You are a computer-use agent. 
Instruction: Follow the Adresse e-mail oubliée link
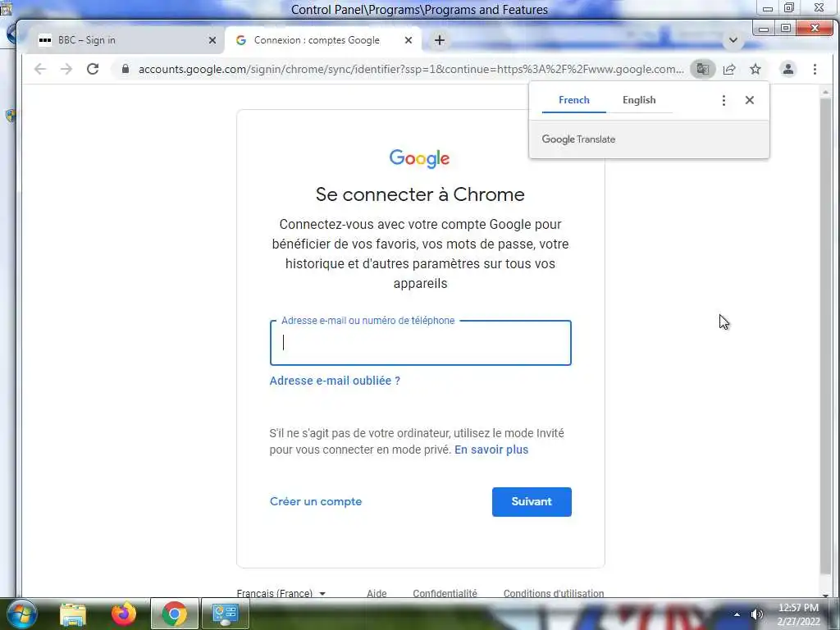point(335,381)
